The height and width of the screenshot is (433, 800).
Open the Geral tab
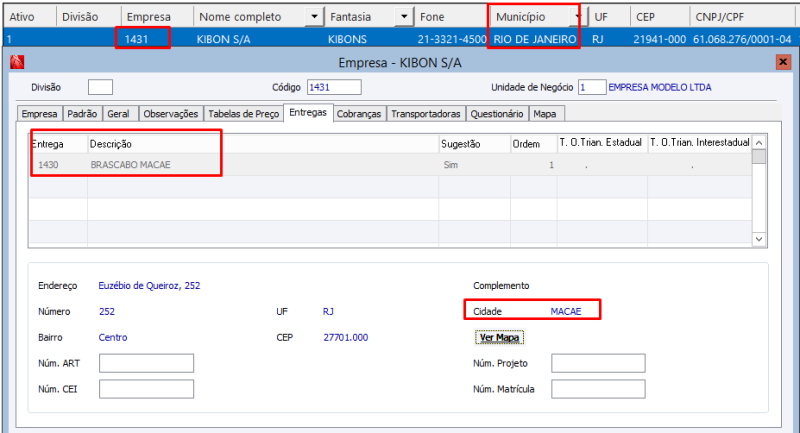[118, 114]
